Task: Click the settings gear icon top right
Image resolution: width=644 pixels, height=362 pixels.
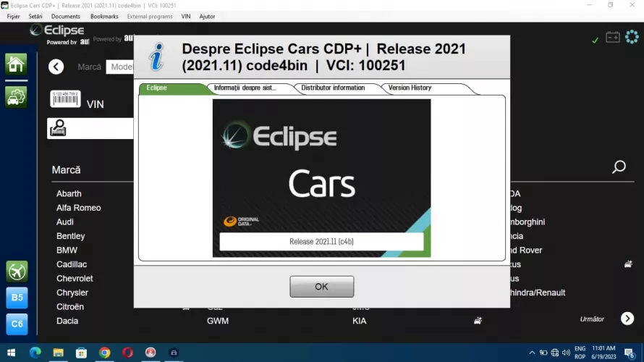Action: tap(632, 37)
